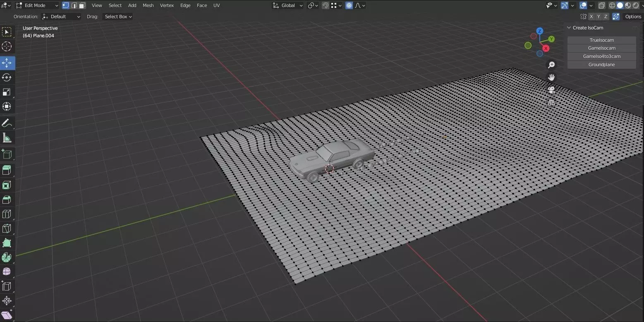644x322 pixels.
Task: Choose the Smooth vertices tool
Action: coord(7,272)
